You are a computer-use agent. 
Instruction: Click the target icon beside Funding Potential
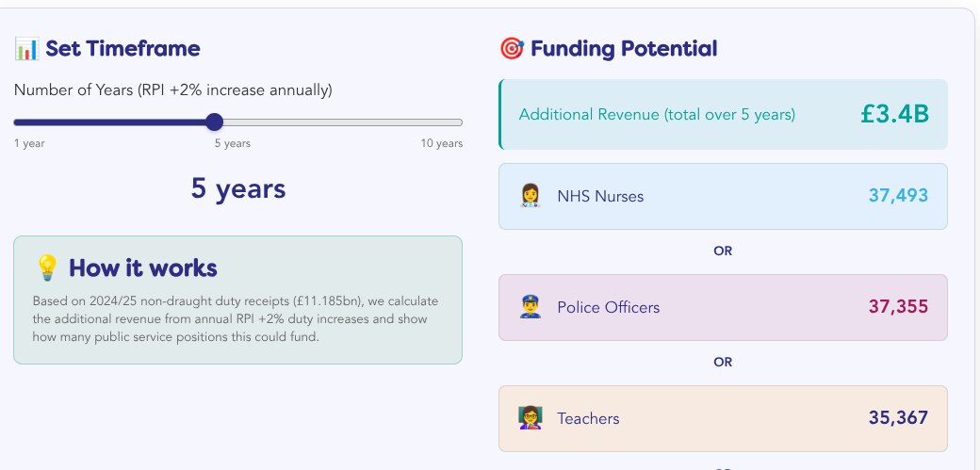tap(511, 49)
